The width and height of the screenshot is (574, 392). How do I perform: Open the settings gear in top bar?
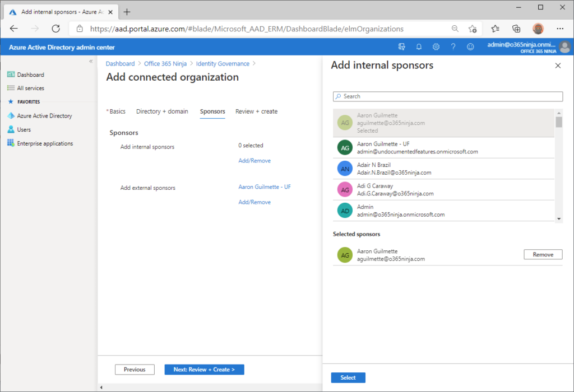click(x=436, y=46)
